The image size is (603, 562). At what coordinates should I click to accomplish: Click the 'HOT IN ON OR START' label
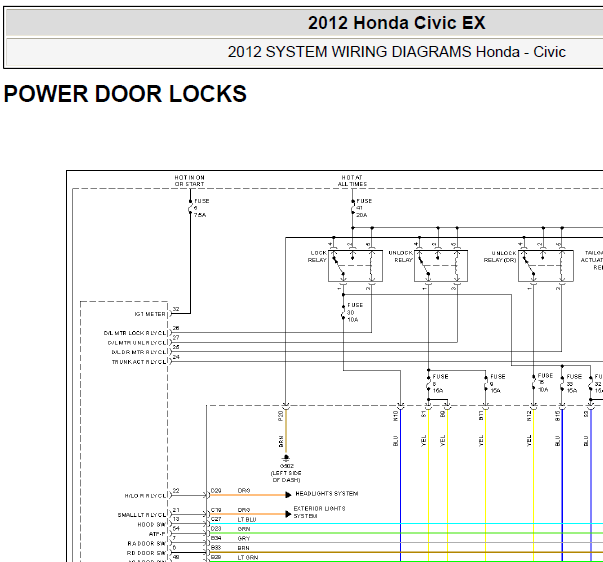pyautogui.click(x=190, y=181)
